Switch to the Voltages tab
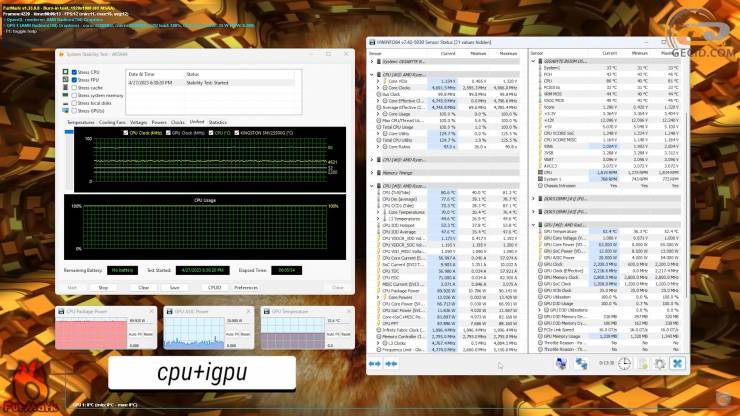740x416 pixels. pyautogui.click(x=138, y=122)
